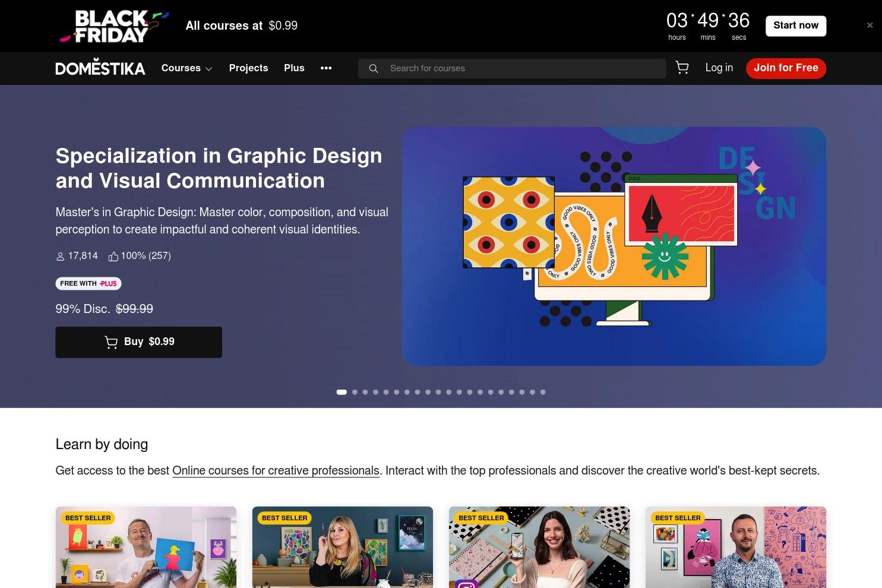Viewport: 882px width, 588px height.
Task: Click the Start now button
Action: (796, 26)
